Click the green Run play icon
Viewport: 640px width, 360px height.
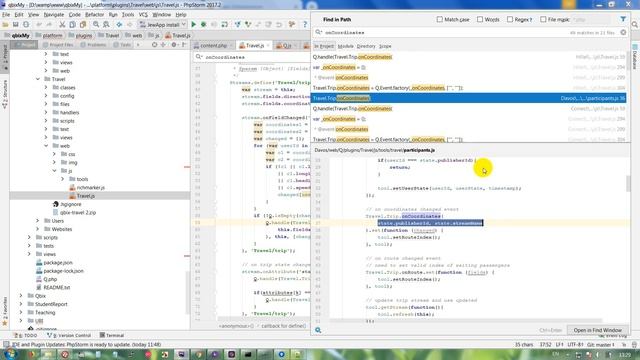coord(193,25)
